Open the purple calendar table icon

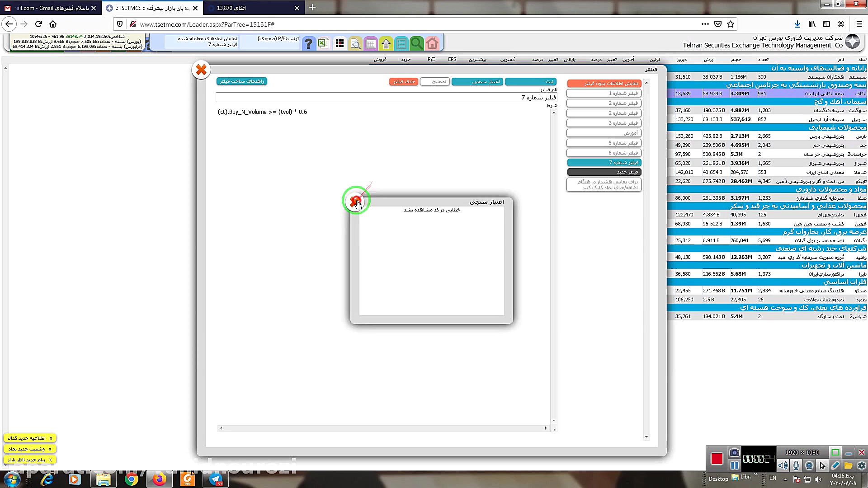[x=370, y=43]
